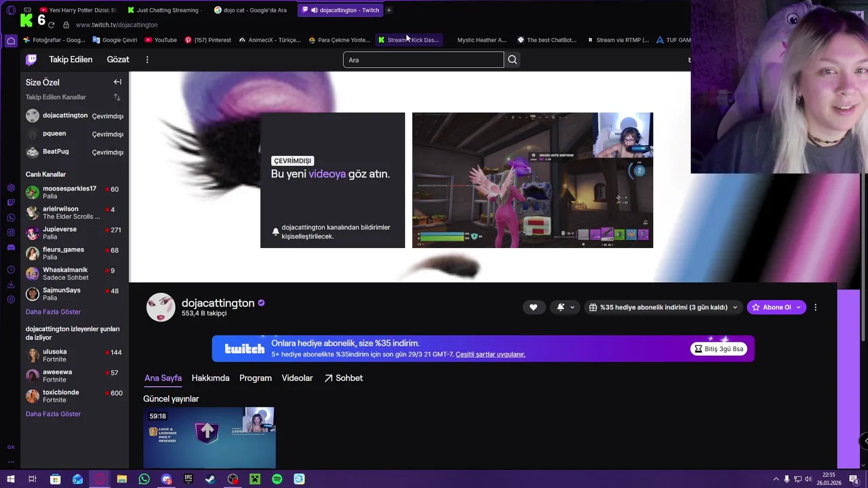Switch to dojo cat Google browser tab

(x=251, y=10)
